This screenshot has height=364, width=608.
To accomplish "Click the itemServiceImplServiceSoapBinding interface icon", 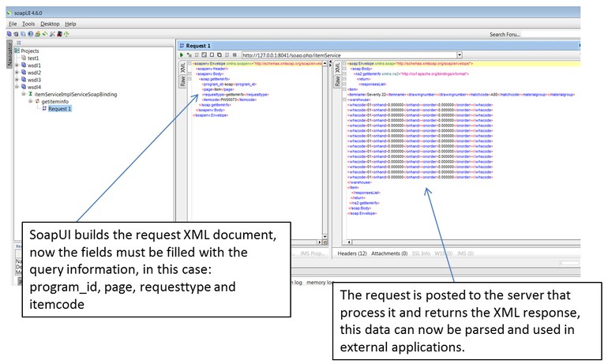I will [29, 94].
